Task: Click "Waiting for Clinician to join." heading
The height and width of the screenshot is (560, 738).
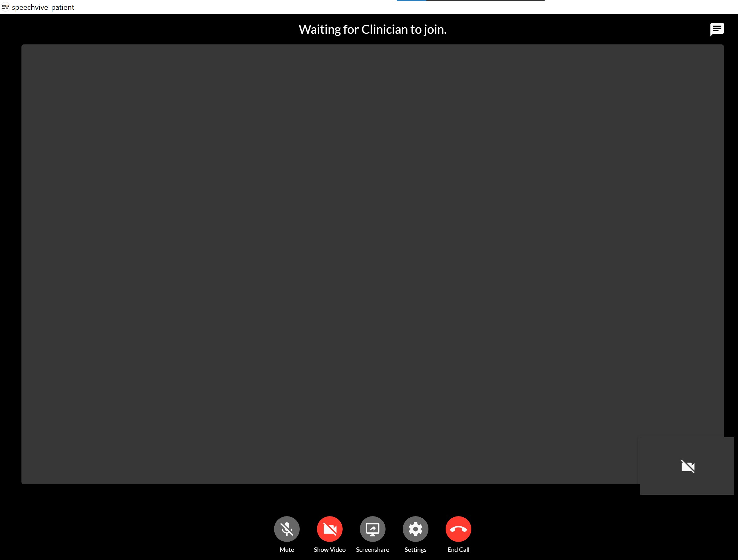Action: 372,29
